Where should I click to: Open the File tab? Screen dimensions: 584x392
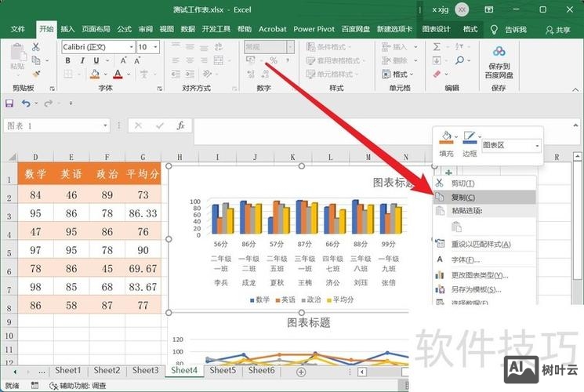18,29
